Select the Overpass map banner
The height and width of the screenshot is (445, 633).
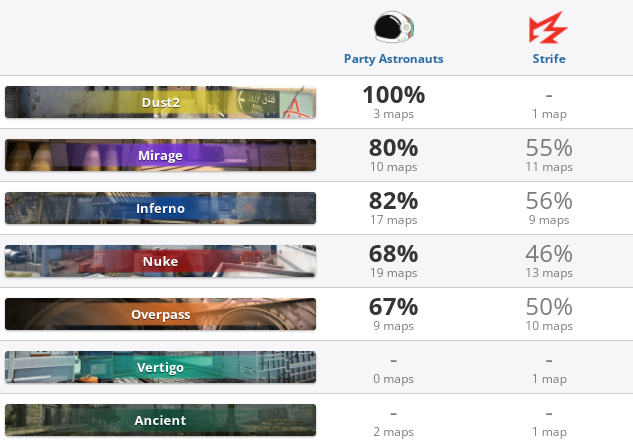(160, 314)
